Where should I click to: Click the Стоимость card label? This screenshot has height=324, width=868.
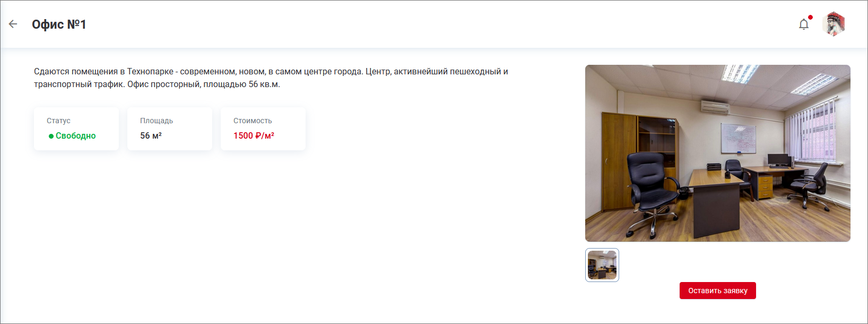point(253,121)
